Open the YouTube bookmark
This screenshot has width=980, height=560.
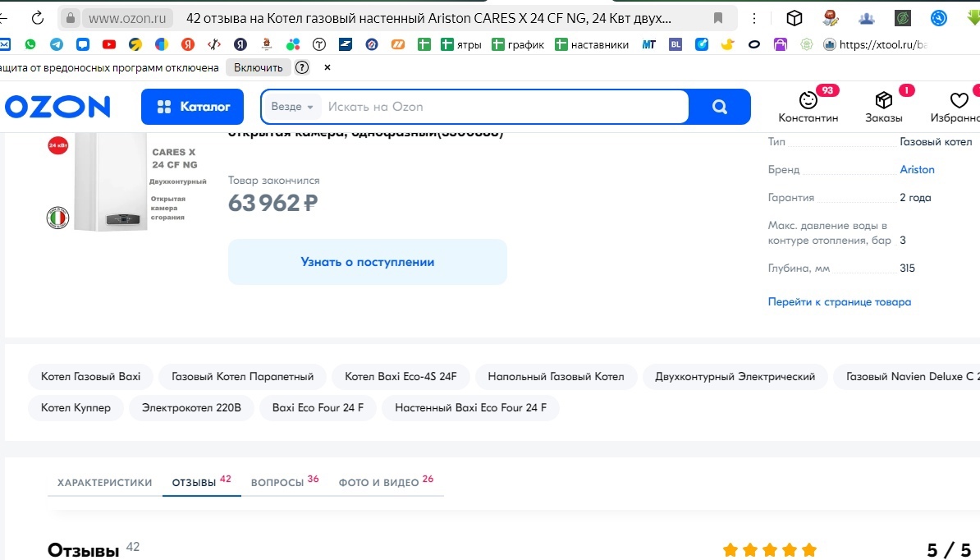coord(108,44)
